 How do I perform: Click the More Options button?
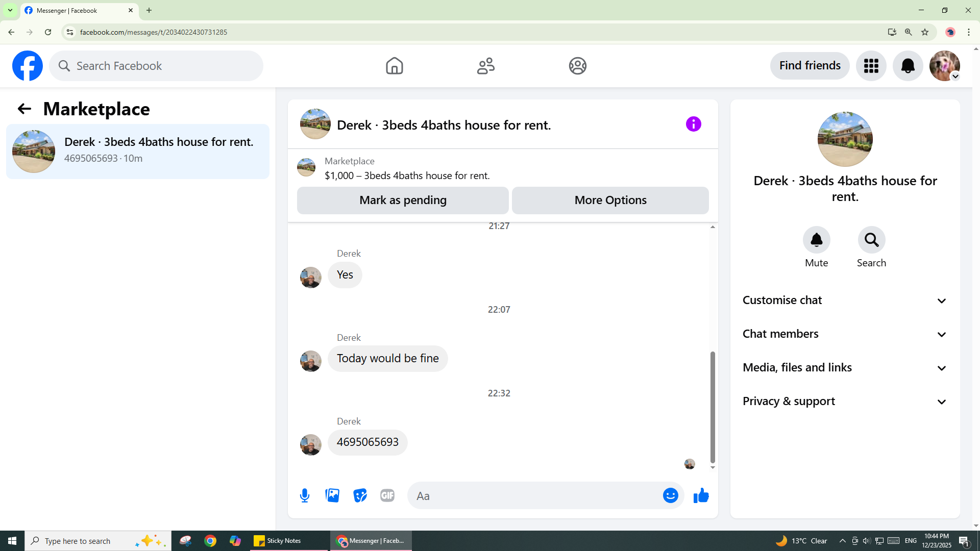[610, 201]
